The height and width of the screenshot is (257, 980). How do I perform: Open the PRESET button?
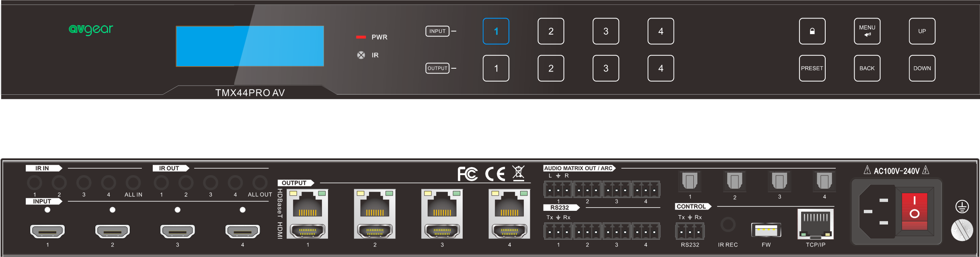click(812, 68)
